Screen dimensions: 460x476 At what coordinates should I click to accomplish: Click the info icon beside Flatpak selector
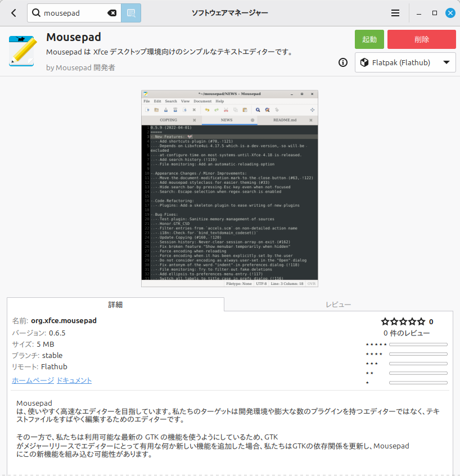point(343,62)
